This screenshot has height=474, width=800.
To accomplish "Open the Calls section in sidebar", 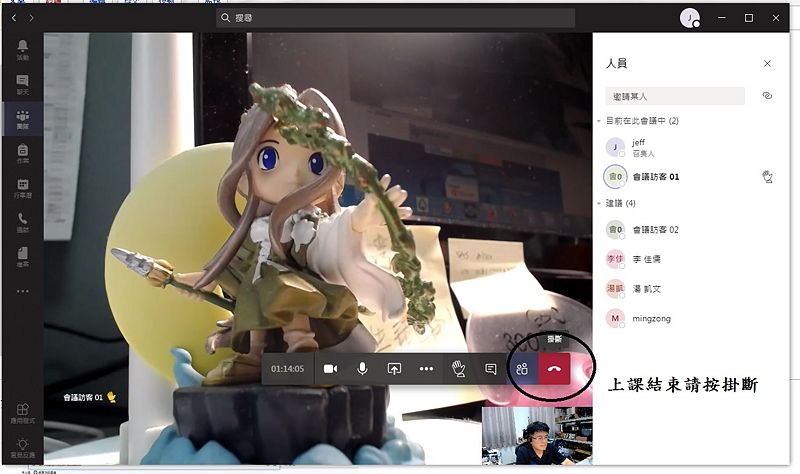I will coord(22,222).
